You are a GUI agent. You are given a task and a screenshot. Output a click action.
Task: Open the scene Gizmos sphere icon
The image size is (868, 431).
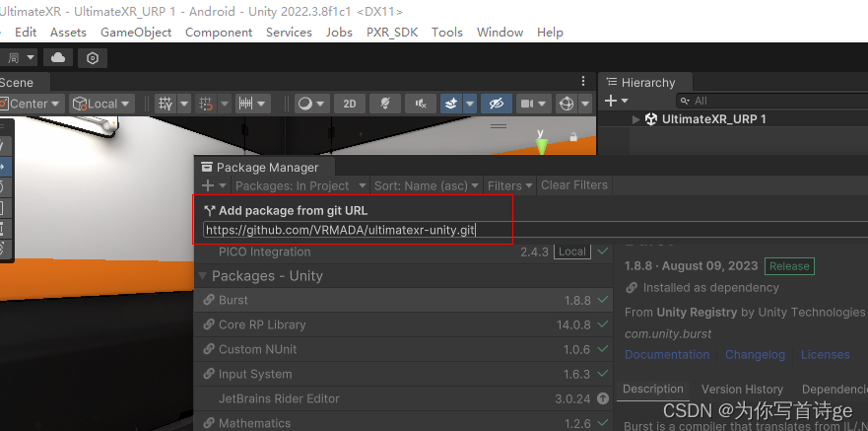click(567, 104)
